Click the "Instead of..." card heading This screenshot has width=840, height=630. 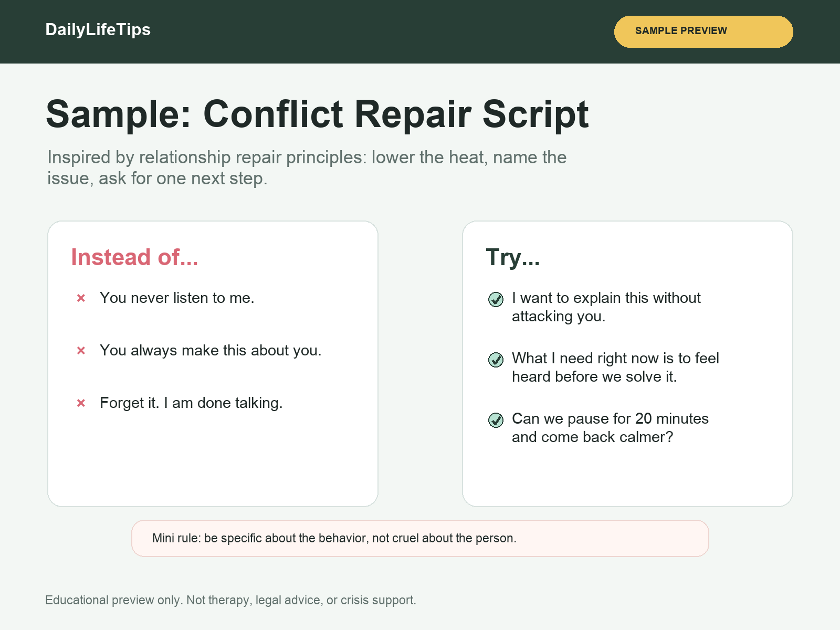pyautogui.click(x=134, y=257)
